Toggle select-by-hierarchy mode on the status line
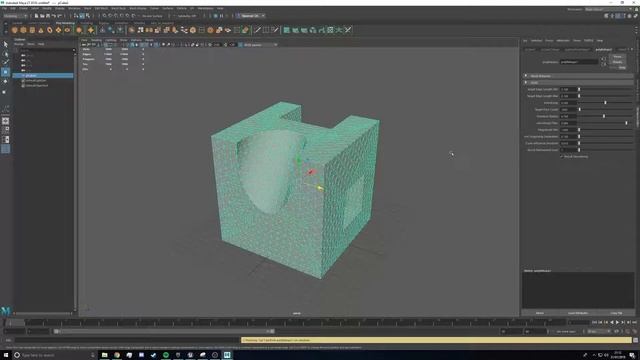 pyautogui.click(x=76, y=16)
